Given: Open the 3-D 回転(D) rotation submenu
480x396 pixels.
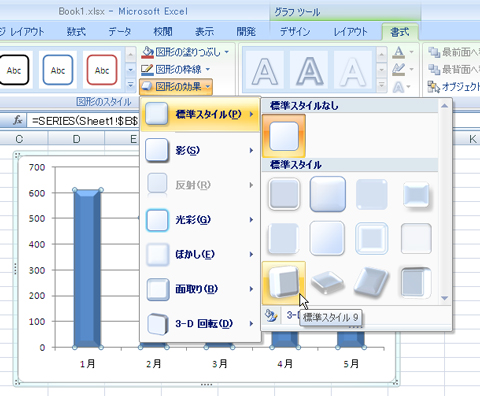Looking at the screenshot, I should [x=200, y=324].
